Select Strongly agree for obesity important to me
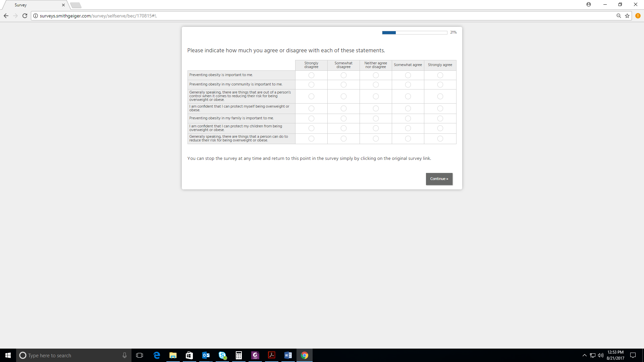644x362 pixels. point(440,75)
